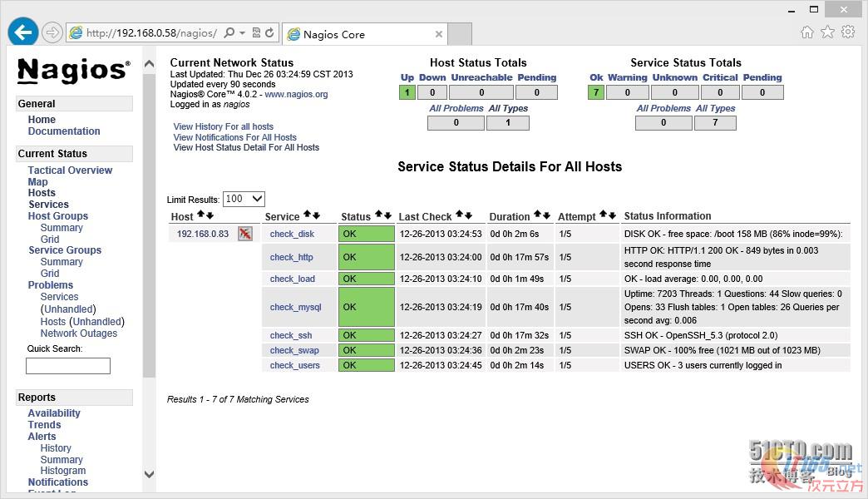The width and height of the screenshot is (868, 499).
Task: Click the search magnifier in address bar
Action: pos(229,32)
